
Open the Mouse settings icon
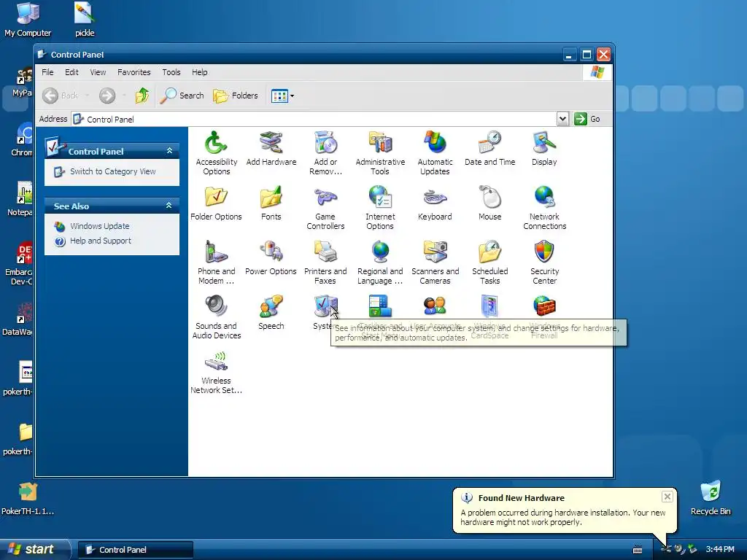pyautogui.click(x=489, y=203)
